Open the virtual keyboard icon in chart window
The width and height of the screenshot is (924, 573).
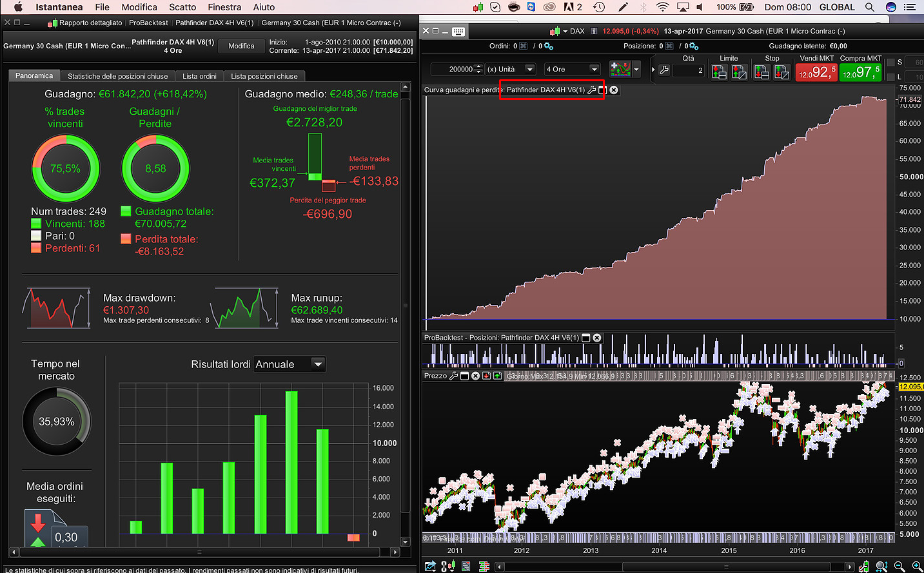(458, 31)
